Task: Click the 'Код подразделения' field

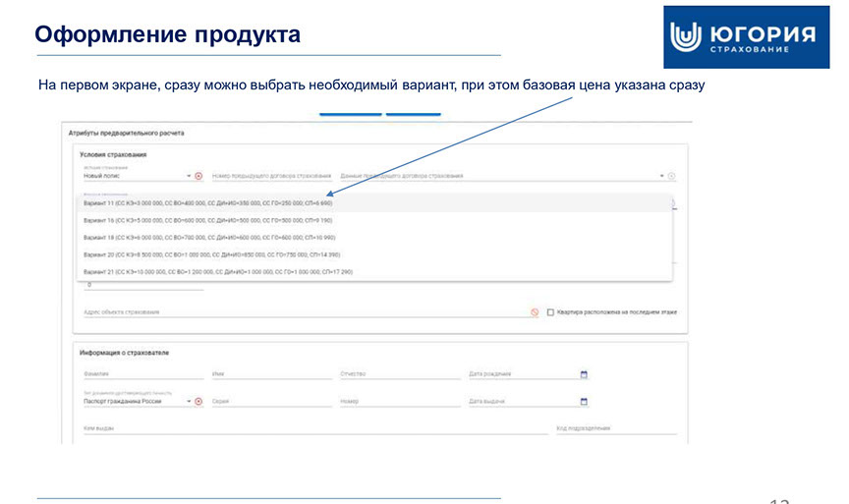Action: 615,428
